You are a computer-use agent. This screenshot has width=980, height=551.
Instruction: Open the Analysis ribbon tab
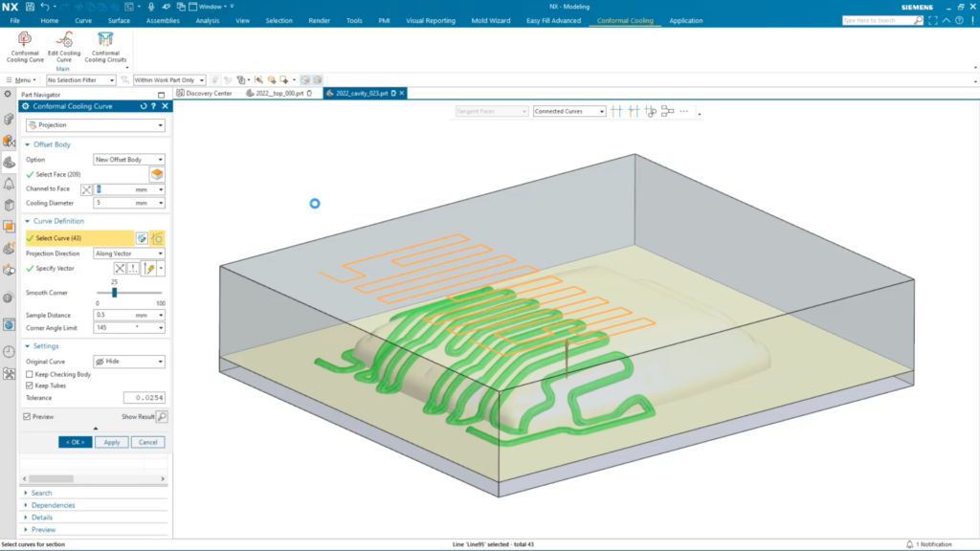pyautogui.click(x=208, y=21)
